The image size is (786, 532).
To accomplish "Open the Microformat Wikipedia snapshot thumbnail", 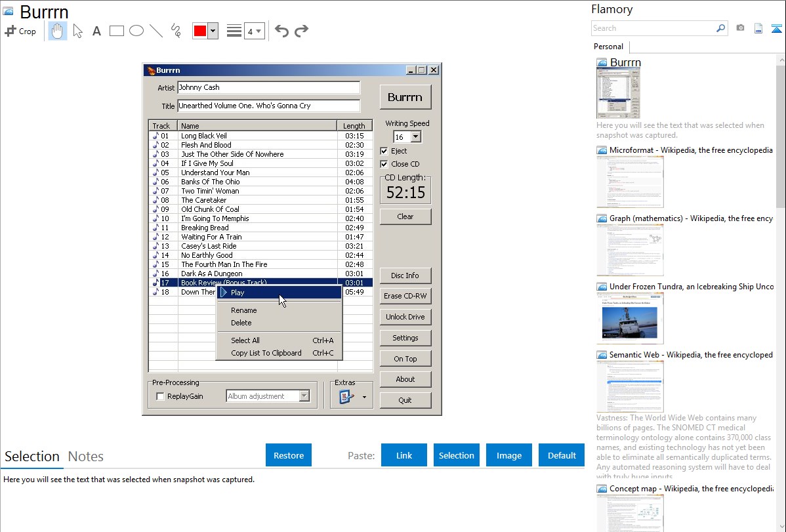I will (x=630, y=182).
